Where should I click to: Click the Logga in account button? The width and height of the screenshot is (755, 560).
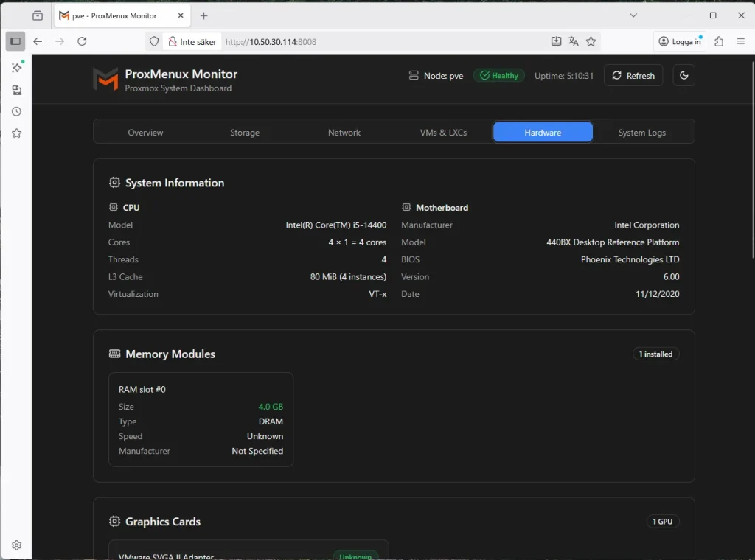point(680,41)
